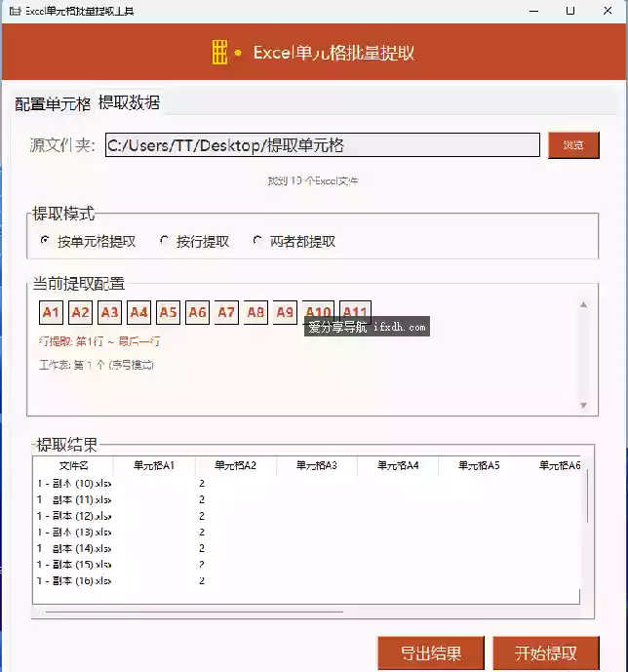Click the A3 cell tag
The width and height of the screenshot is (628, 672).
click(109, 312)
